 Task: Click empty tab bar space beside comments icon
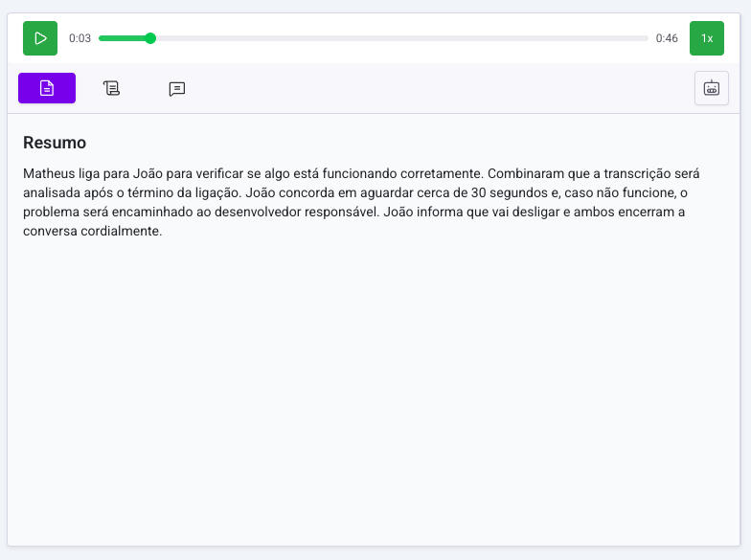pyautogui.click(x=431, y=88)
